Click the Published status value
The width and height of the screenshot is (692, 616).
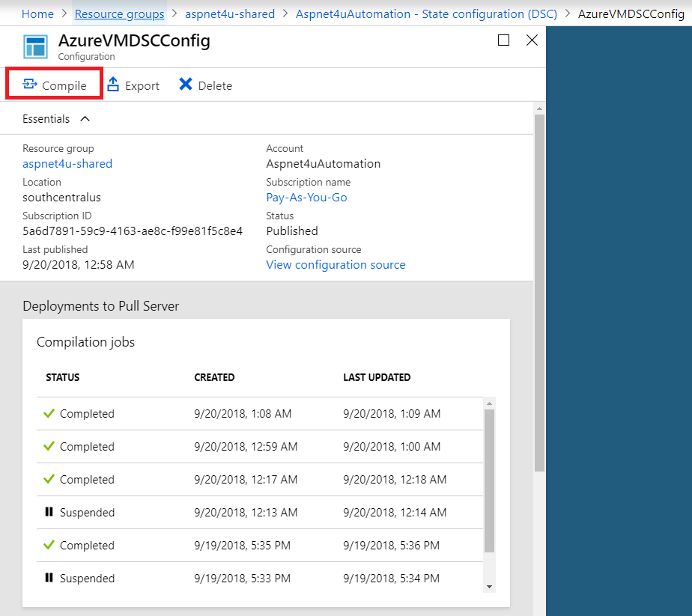[292, 231]
